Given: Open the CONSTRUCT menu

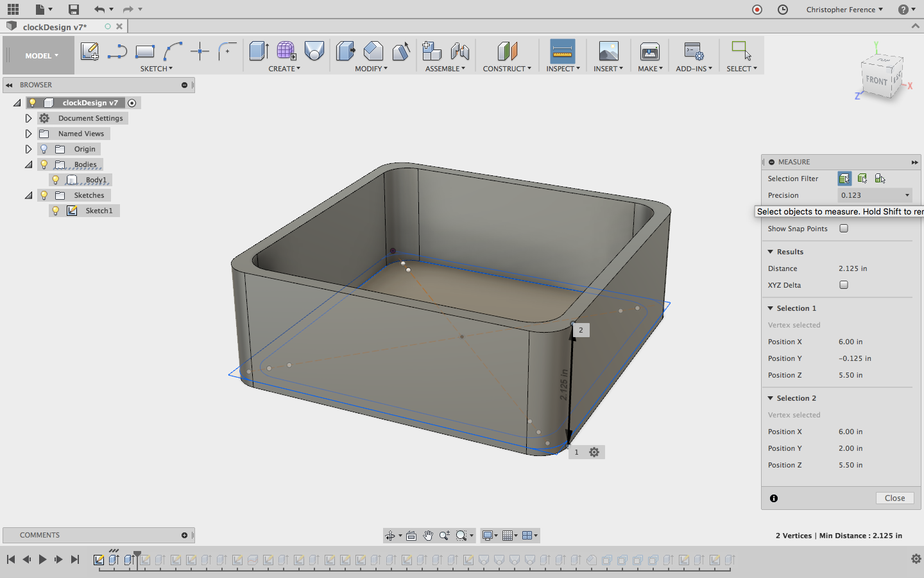Looking at the screenshot, I should [x=507, y=69].
